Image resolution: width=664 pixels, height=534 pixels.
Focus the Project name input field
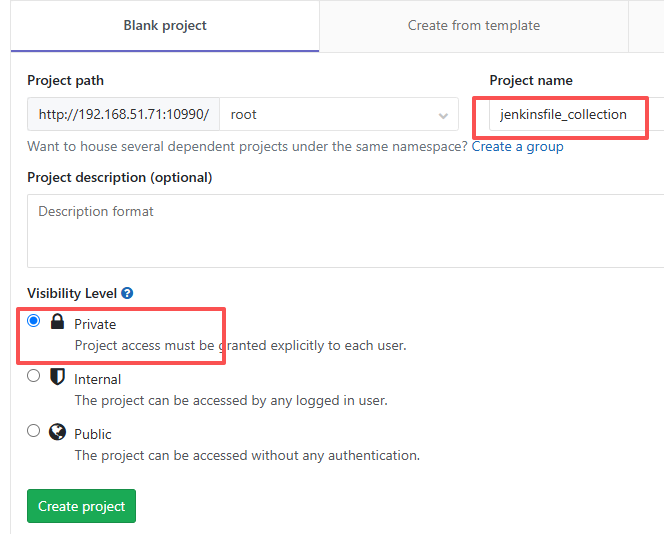(x=576, y=114)
